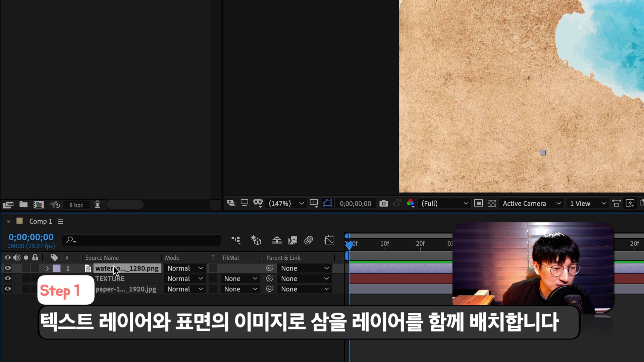This screenshot has width=644, height=362.
Task: Select the Comp 1 timeline tab
Action: coord(40,222)
